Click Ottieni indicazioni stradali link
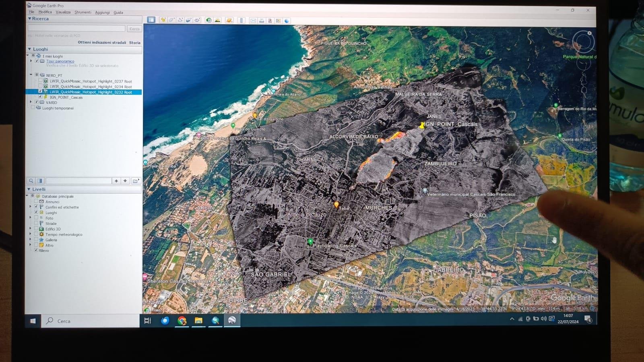This screenshot has height=362, width=644. point(102,42)
